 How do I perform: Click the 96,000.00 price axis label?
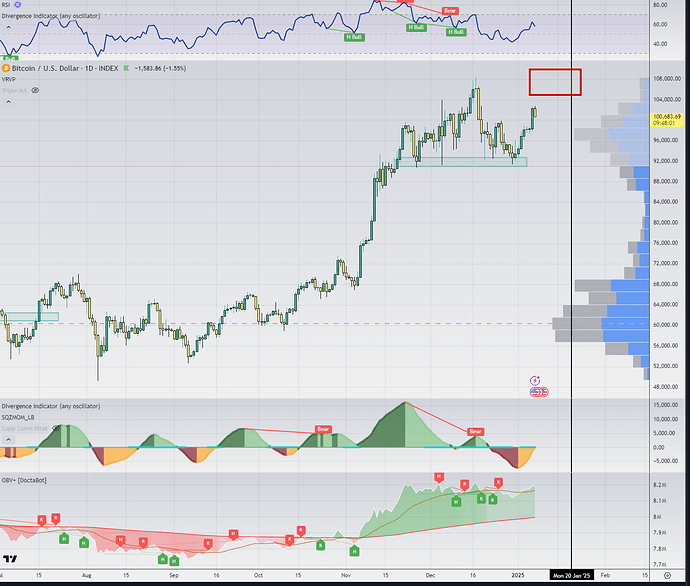click(667, 140)
